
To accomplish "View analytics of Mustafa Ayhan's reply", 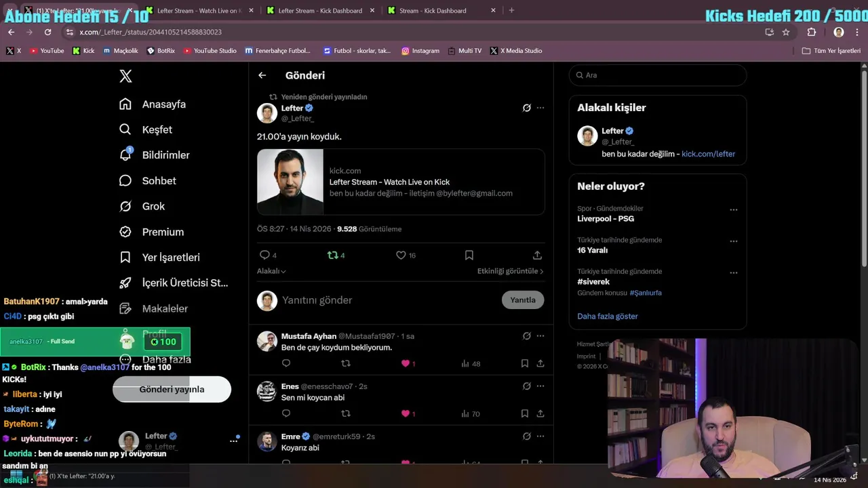I will (471, 364).
